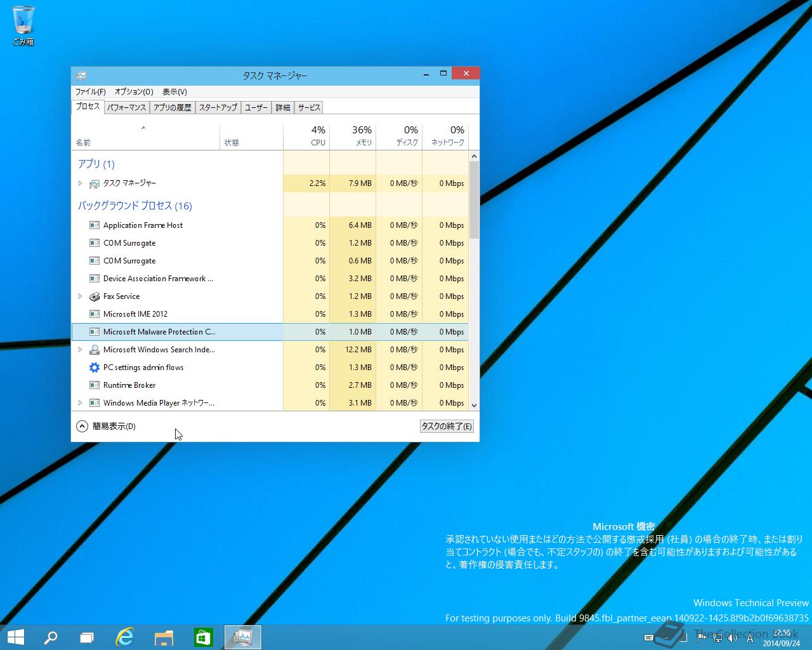The width and height of the screenshot is (812, 650).
Task: Open the 表示(V) menu
Action: click(174, 91)
